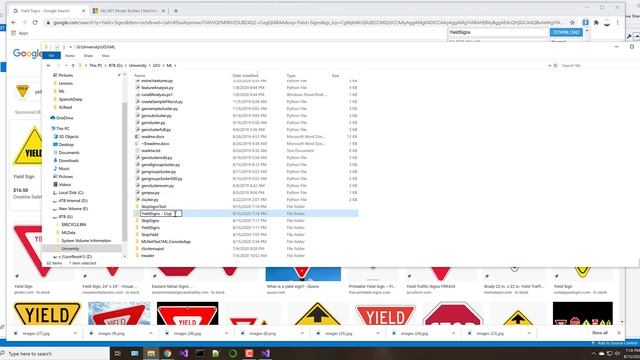Click the Chrome URL address bar
Screen dimensions: 640x360
point(306,22)
